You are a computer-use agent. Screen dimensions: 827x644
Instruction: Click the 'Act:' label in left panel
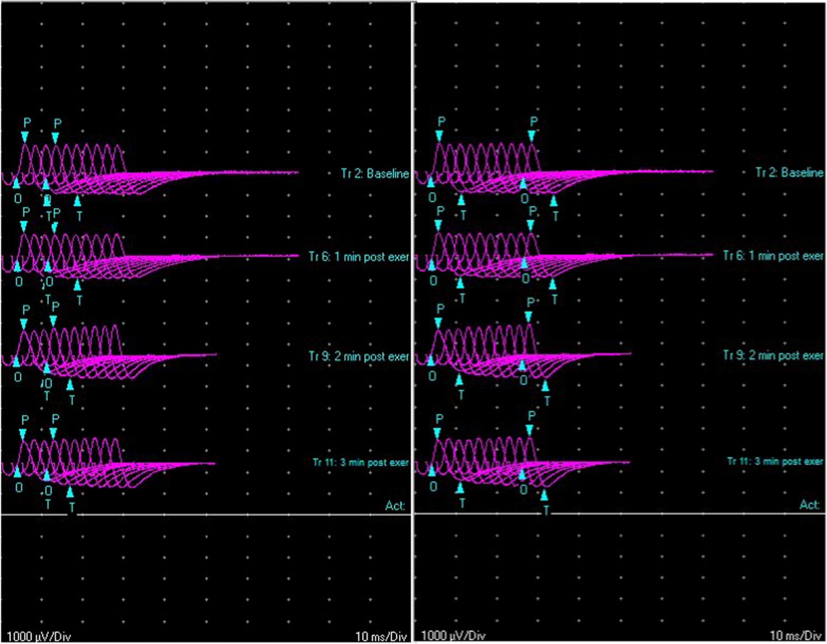click(x=395, y=506)
